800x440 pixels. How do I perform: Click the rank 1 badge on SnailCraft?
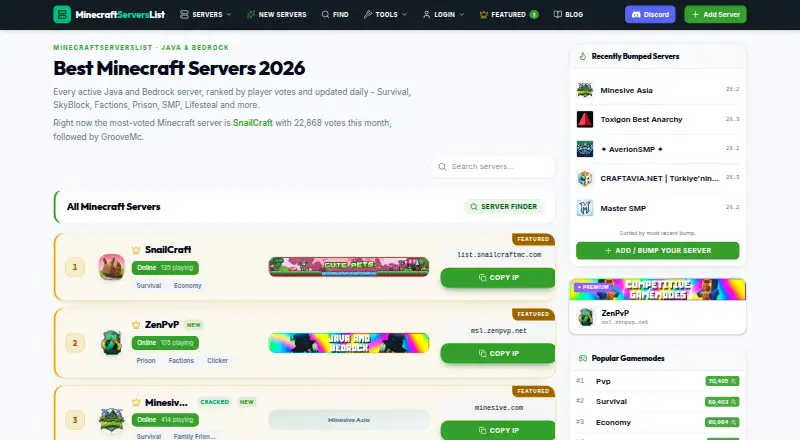tap(75, 267)
